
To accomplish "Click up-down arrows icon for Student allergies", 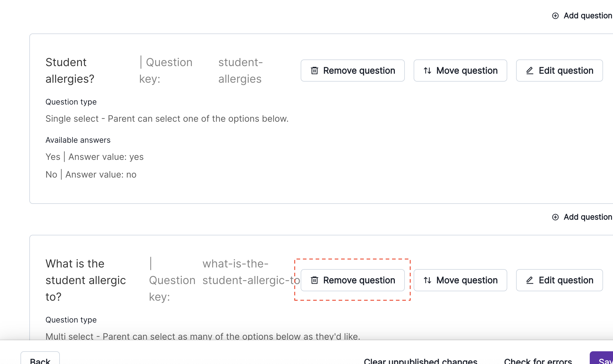I will pyautogui.click(x=427, y=71).
